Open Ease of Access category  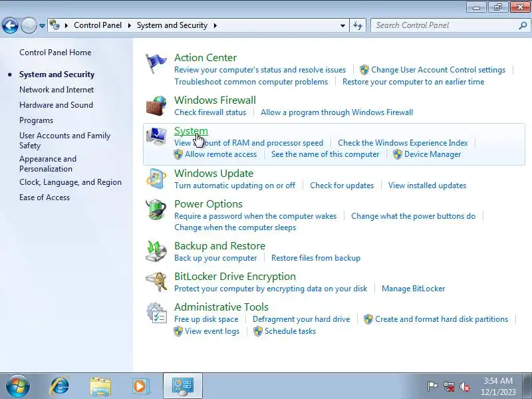pyautogui.click(x=45, y=198)
